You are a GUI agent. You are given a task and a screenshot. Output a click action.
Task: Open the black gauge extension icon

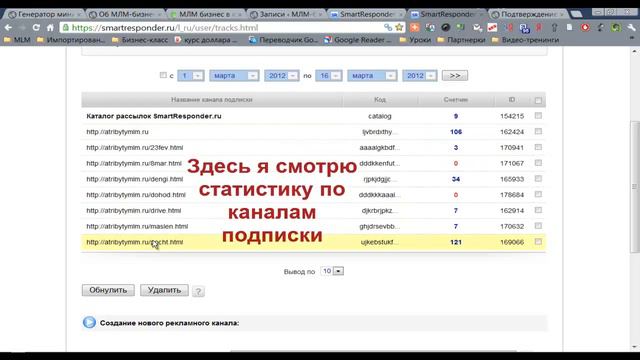click(446, 27)
